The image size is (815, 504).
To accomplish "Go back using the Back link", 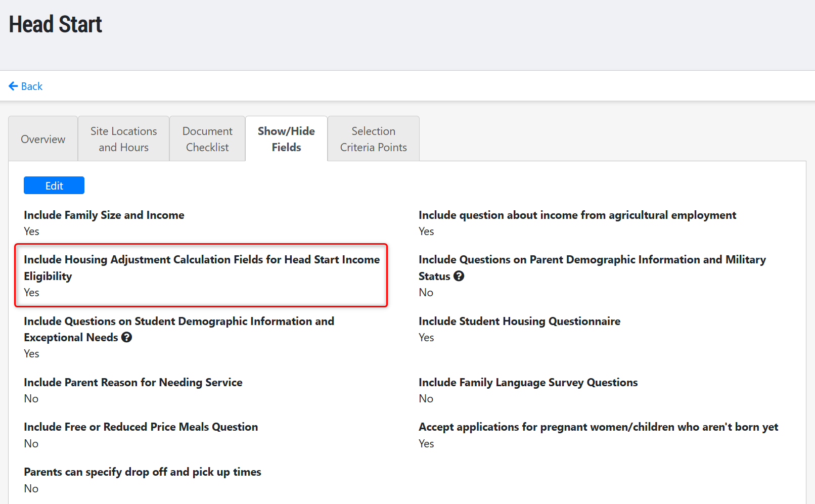I will [26, 86].
